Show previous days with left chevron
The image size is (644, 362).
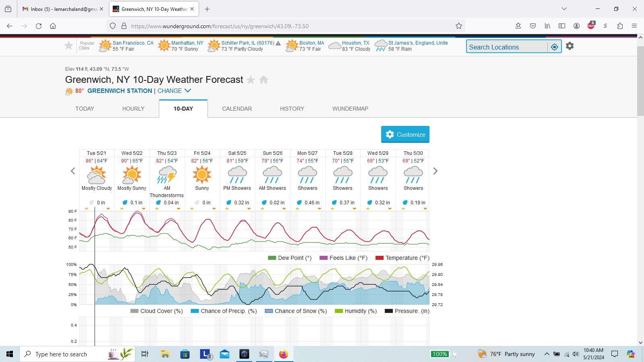73,171
